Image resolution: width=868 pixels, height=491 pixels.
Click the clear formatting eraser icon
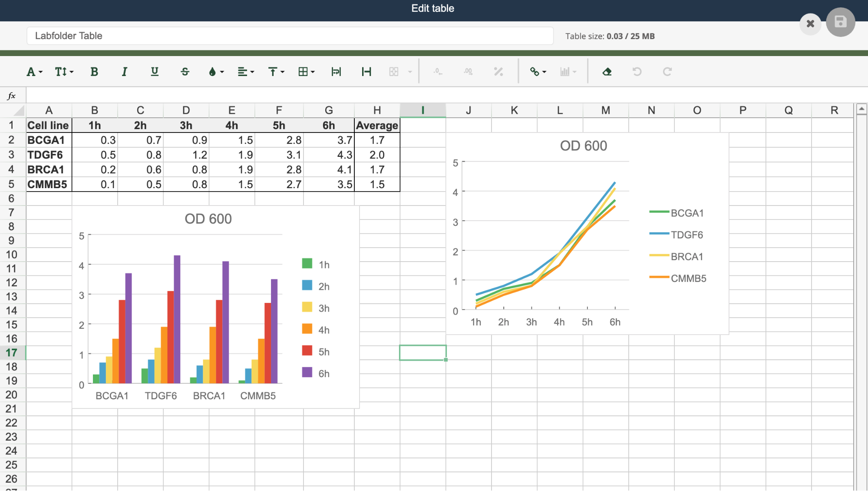click(607, 72)
